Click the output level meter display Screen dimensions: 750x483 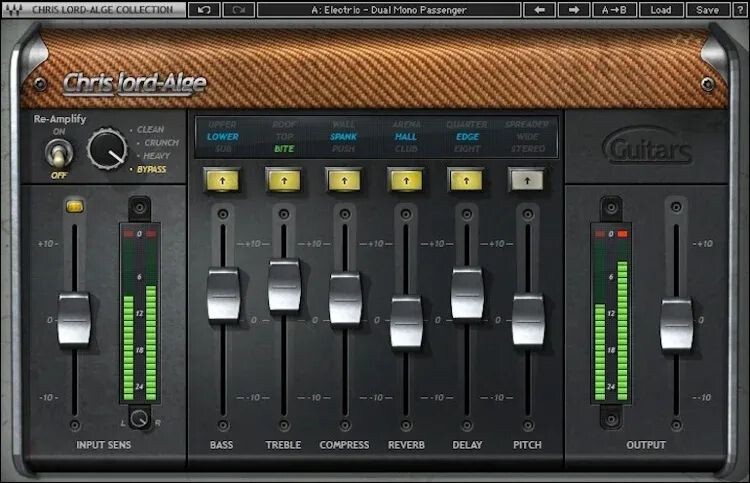tap(611, 314)
